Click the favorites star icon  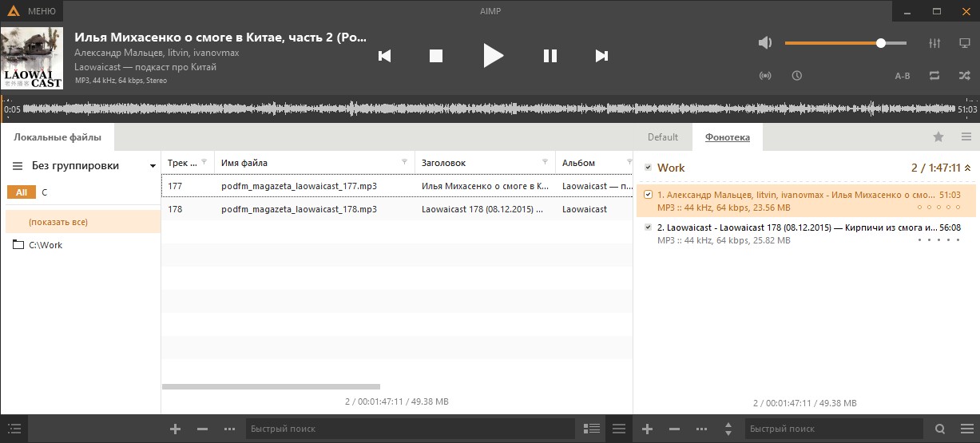938,137
